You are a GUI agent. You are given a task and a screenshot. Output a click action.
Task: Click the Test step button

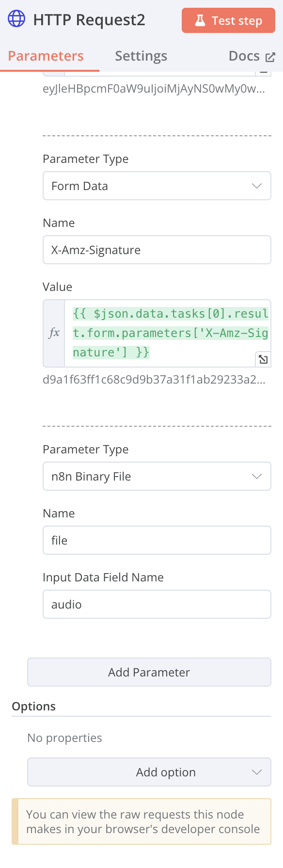[228, 20]
